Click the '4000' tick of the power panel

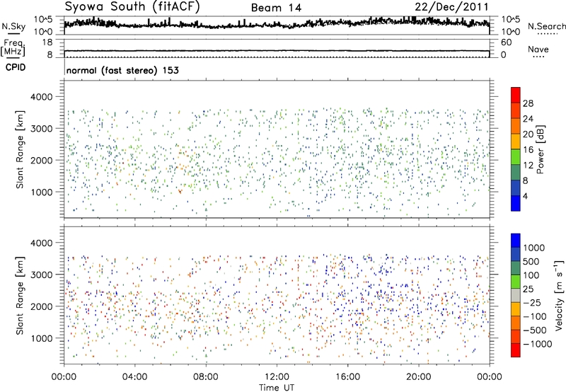pyautogui.click(x=41, y=97)
